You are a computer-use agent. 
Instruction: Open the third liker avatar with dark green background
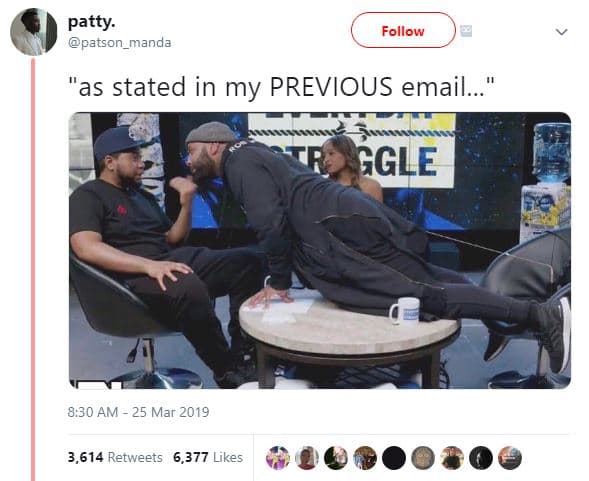(335, 458)
